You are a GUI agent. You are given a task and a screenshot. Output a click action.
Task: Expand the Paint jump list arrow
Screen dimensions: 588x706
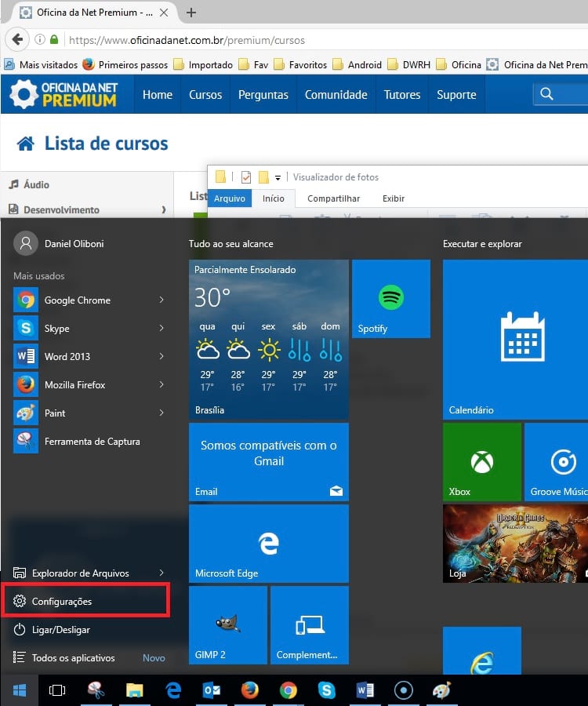(162, 413)
